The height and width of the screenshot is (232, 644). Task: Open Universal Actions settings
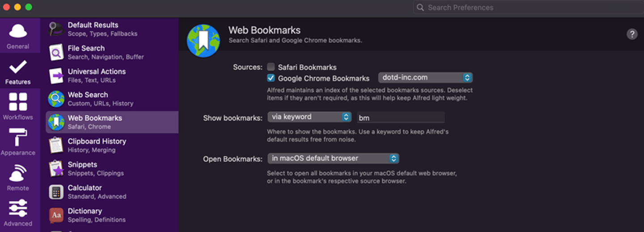click(97, 75)
